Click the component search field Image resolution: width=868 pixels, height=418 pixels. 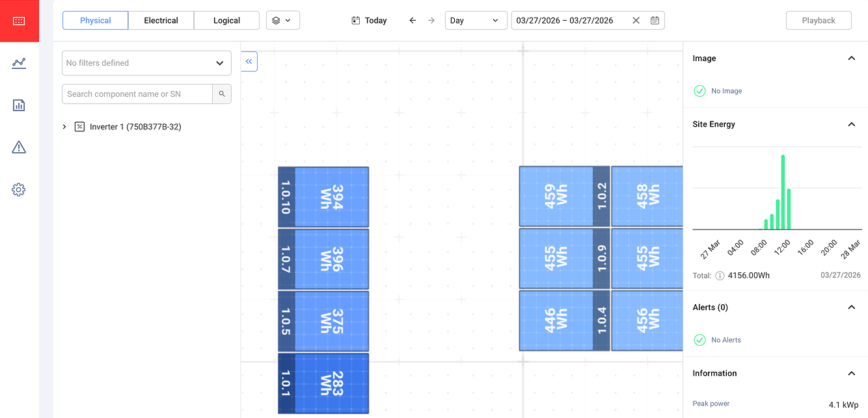[137, 94]
